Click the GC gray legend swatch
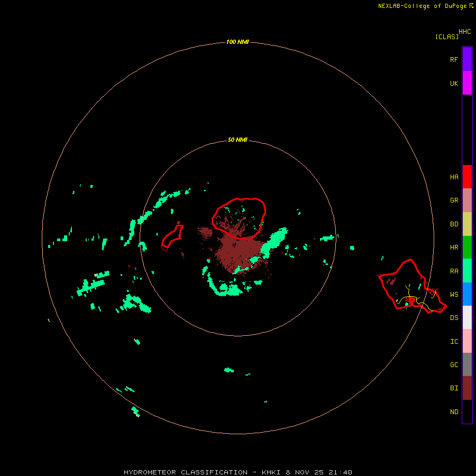Screen dimensions: 476x476 (x=467, y=364)
